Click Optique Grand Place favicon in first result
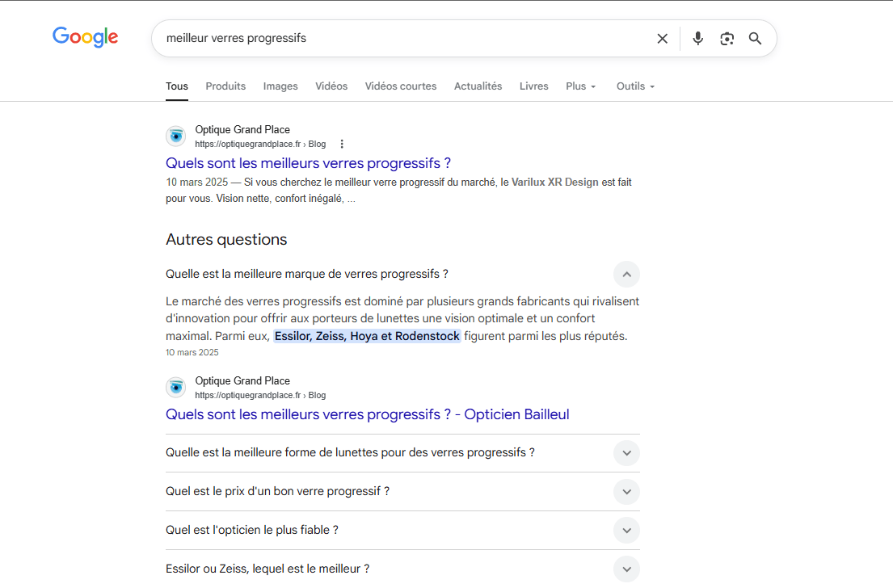 (x=176, y=136)
